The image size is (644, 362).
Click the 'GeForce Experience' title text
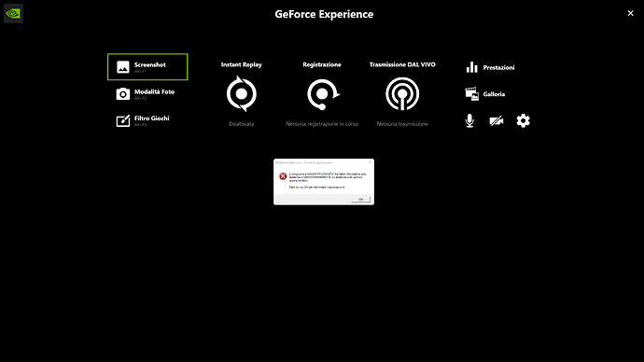tap(324, 14)
